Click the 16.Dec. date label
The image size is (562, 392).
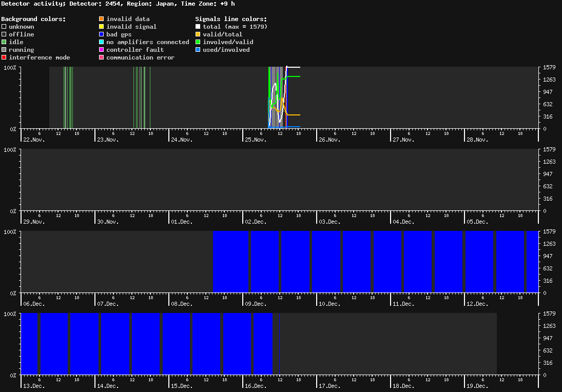point(255,386)
